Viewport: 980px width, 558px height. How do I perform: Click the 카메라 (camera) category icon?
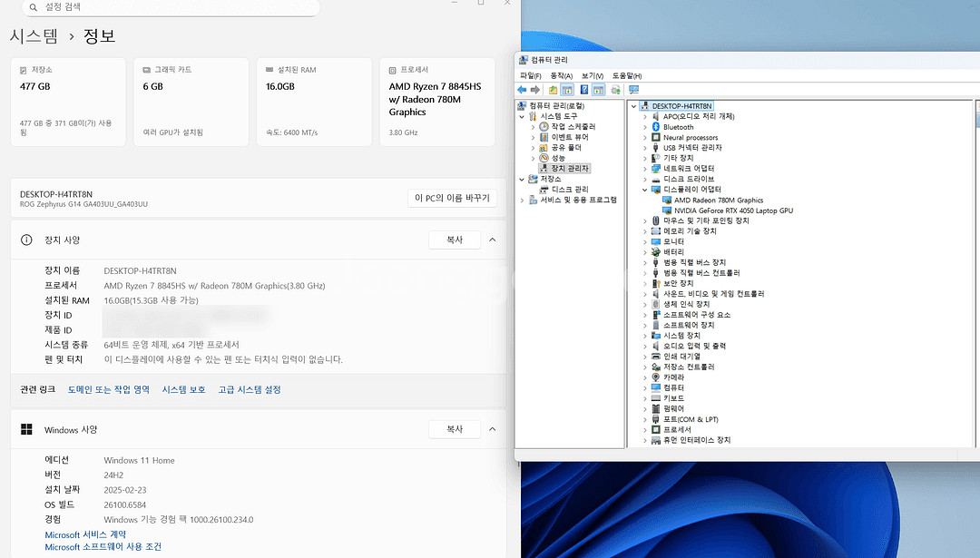pos(656,377)
